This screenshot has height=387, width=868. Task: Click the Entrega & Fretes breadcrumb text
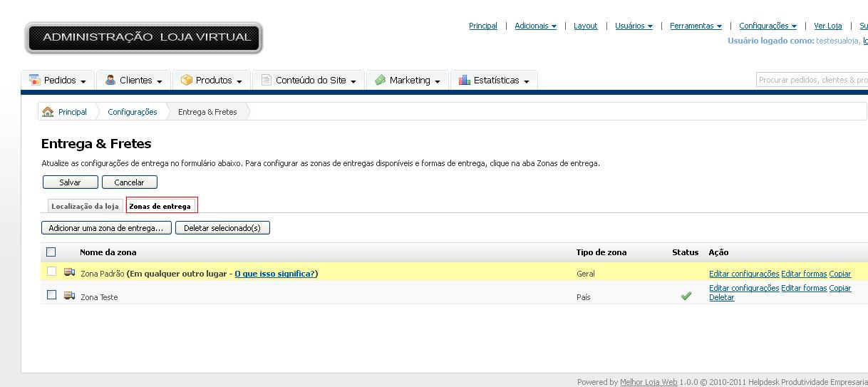coord(207,112)
